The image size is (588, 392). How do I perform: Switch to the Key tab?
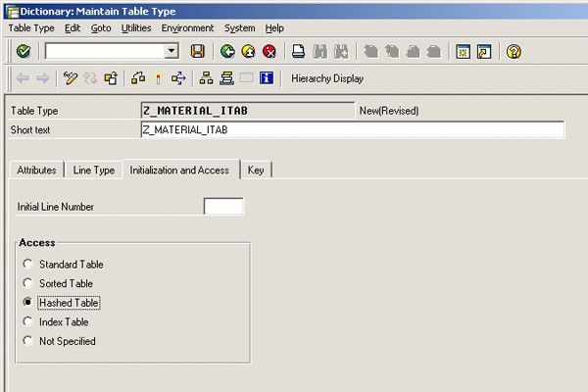pyautogui.click(x=256, y=170)
